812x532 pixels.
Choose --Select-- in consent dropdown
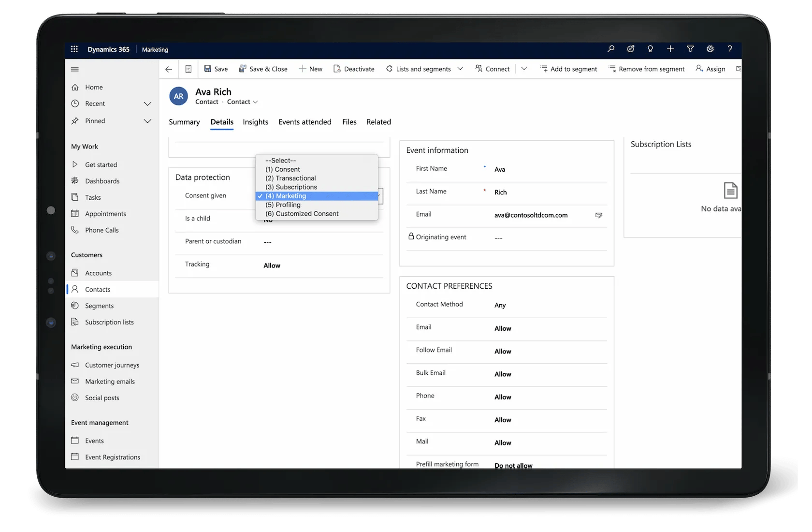(x=317, y=161)
